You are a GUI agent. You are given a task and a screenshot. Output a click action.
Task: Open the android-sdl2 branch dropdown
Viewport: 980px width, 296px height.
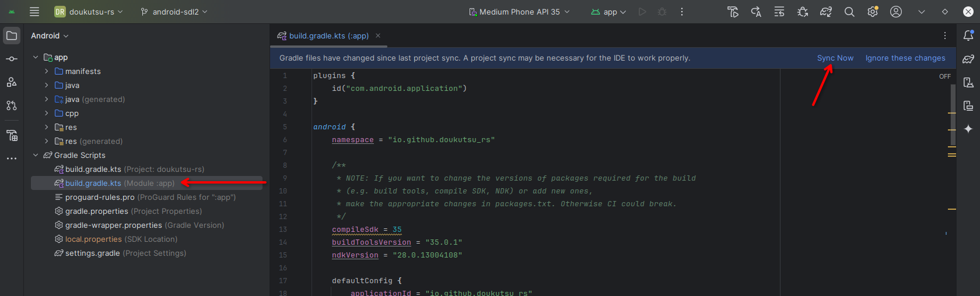coord(174,12)
